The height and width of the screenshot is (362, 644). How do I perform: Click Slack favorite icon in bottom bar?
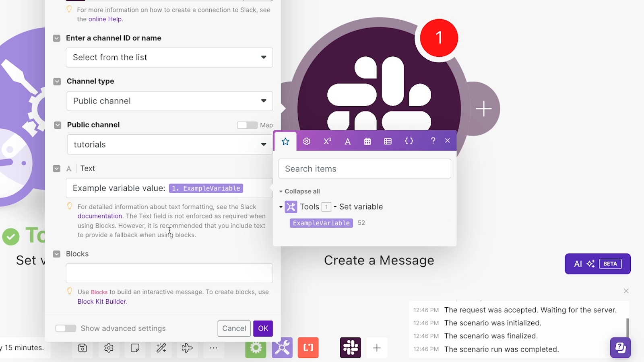click(x=351, y=348)
